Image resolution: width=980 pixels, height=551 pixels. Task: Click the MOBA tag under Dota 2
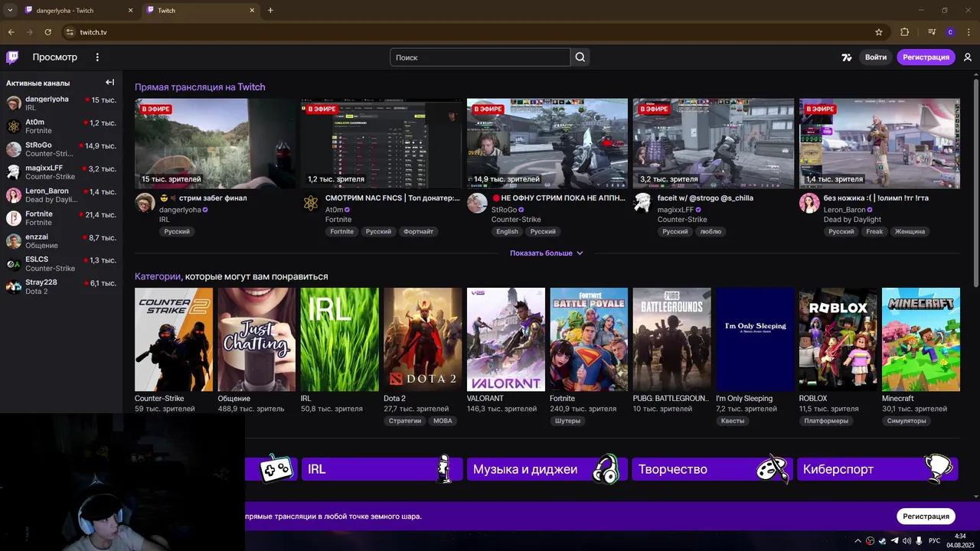click(443, 421)
